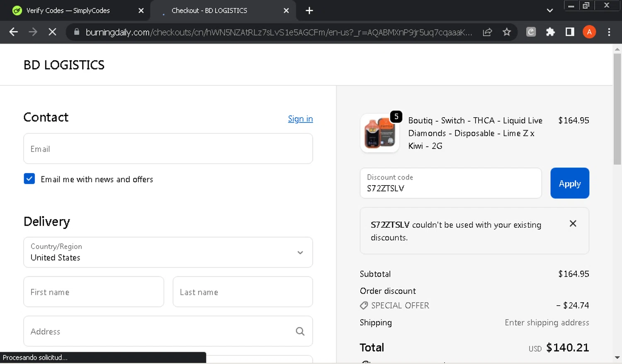Expand the Country/Region dropdown
The width and height of the screenshot is (622, 364).
click(168, 252)
